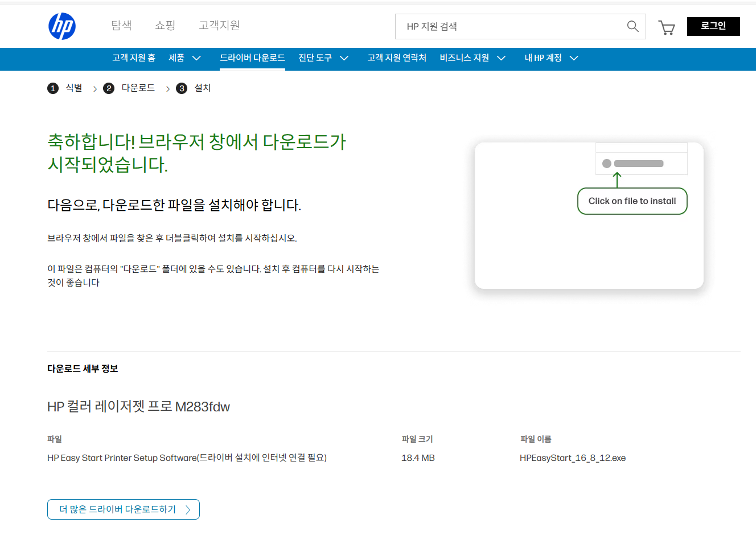This screenshot has width=756, height=539.
Task: Click the HP logo
Action: (63, 26)
